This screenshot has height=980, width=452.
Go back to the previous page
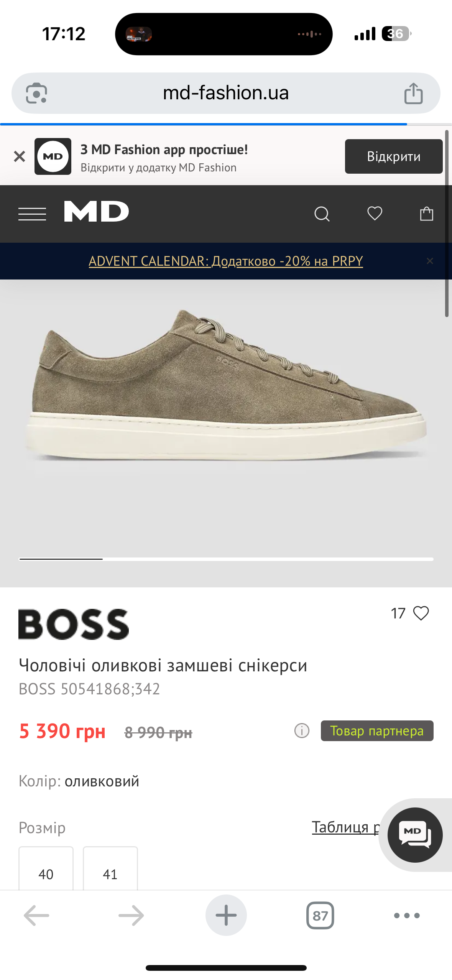[36, 916]
